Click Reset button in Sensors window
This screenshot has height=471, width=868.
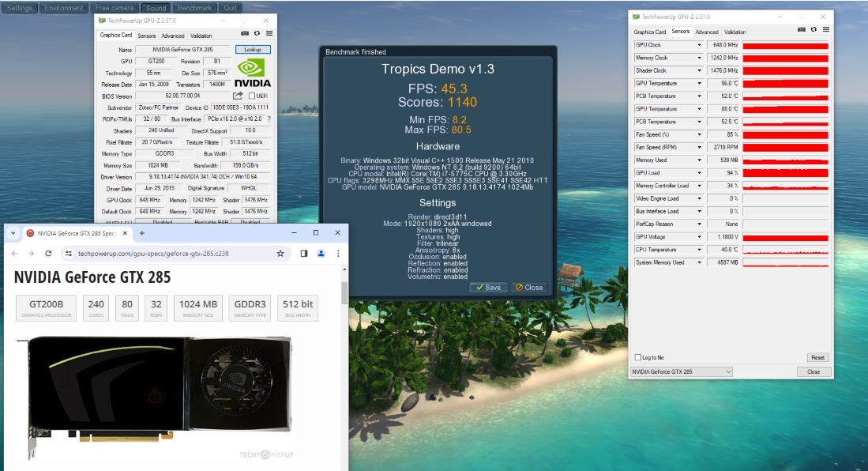(817, 357)
